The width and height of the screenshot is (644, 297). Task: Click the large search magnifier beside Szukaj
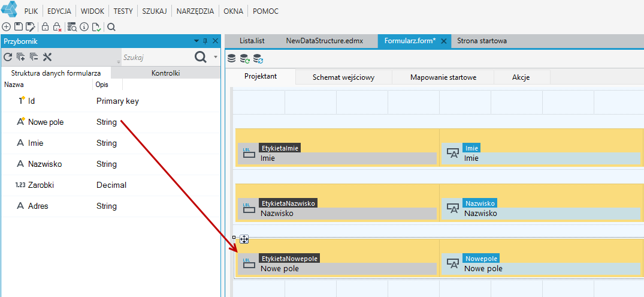(201, 57)
